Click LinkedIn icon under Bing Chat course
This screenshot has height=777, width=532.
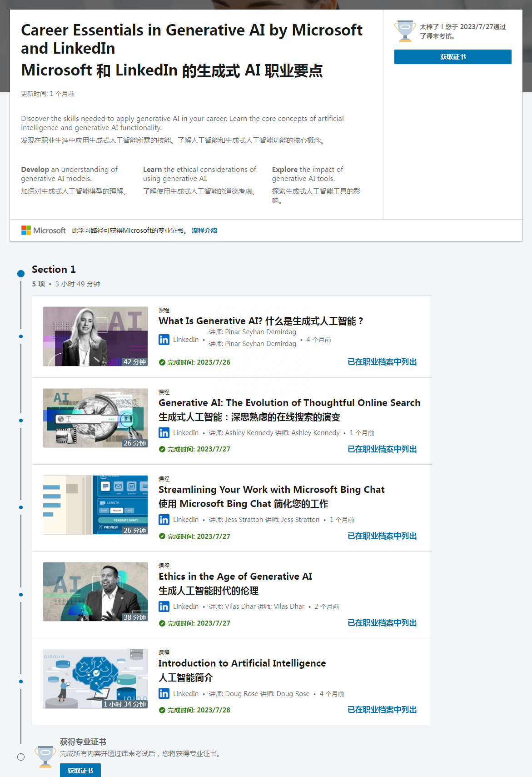coord(164,520)
